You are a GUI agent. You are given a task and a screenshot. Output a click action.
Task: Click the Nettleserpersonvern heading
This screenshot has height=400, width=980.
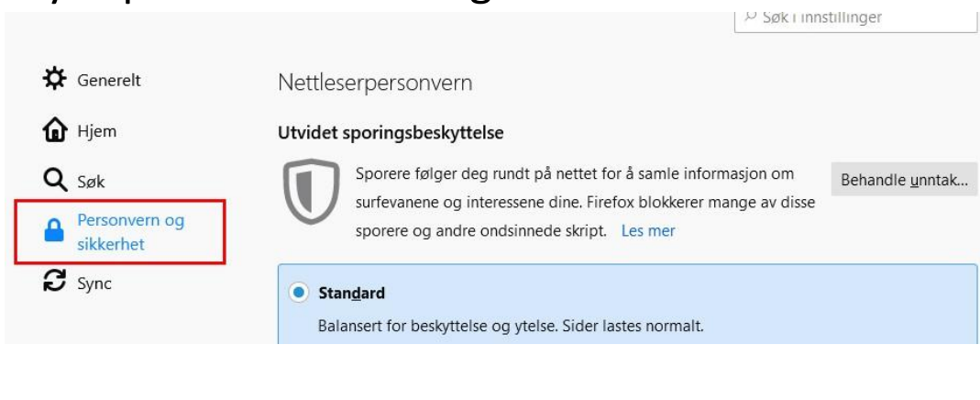pyautogui.click(x=375, y=83)
